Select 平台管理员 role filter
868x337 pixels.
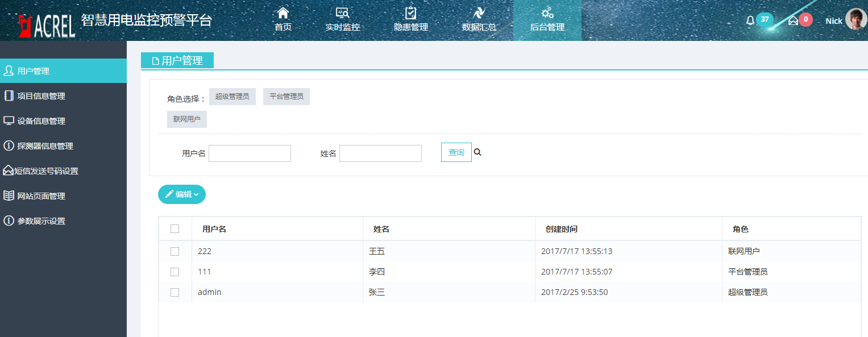click(286, 97)
